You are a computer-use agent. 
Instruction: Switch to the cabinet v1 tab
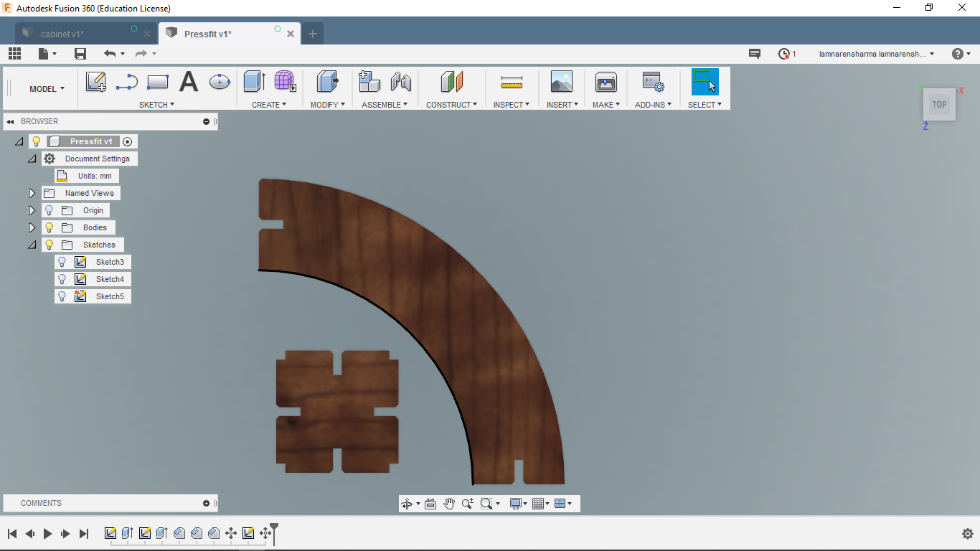tap(62, 34)
